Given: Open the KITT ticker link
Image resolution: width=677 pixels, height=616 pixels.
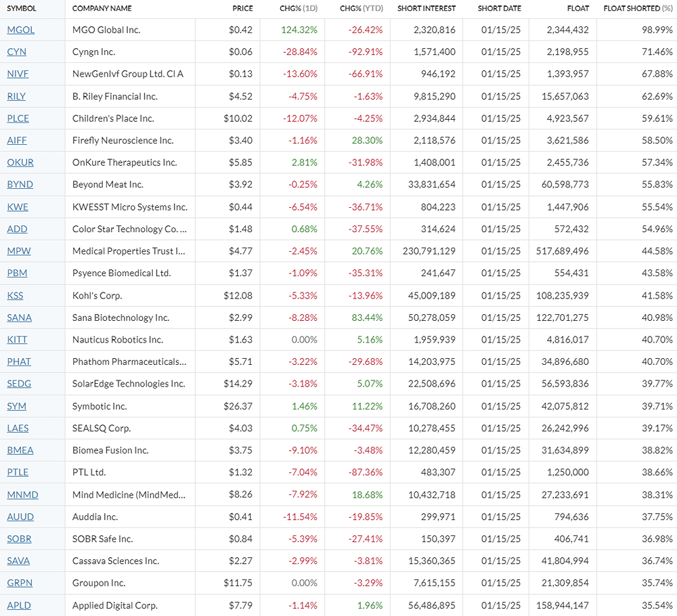Looking at the screenshot, I should [x=18, y=340].
